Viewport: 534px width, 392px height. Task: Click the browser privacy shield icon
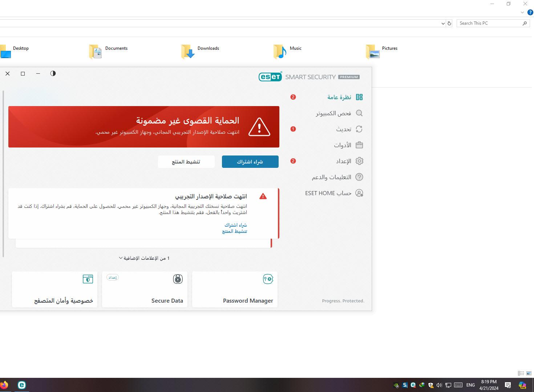point(88,279)
